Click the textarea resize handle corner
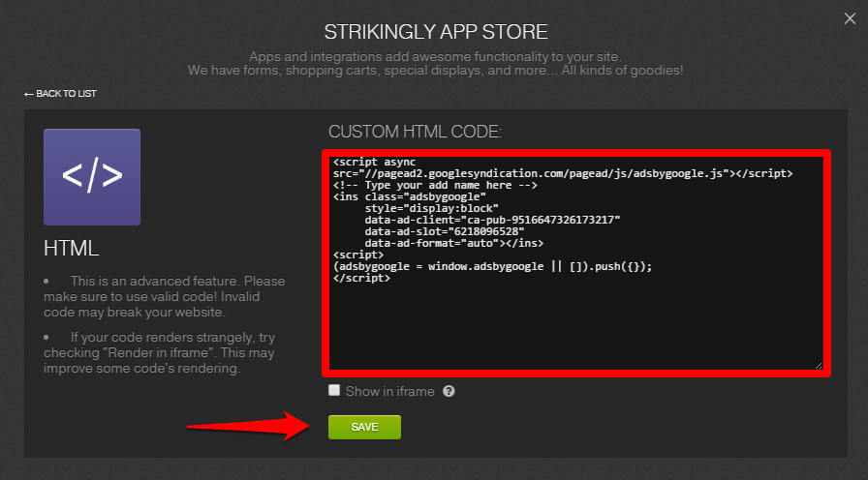Screen dimensions: 868x480 click(820, 366)
